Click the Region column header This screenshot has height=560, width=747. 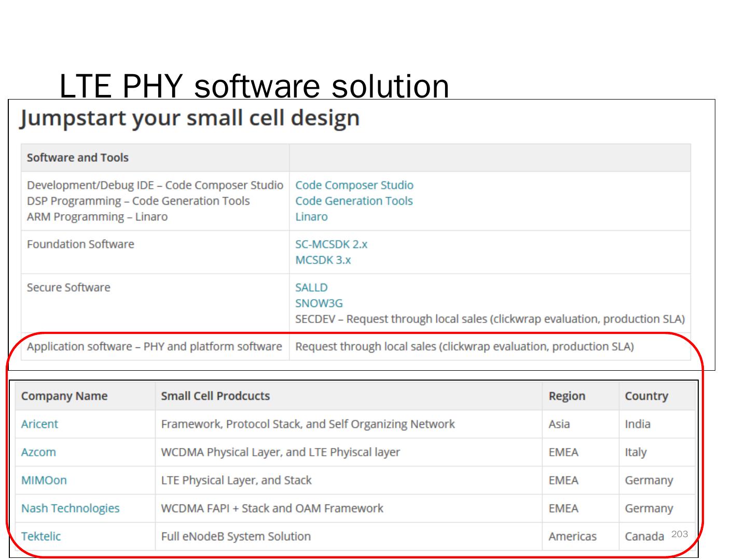point(566,396)
